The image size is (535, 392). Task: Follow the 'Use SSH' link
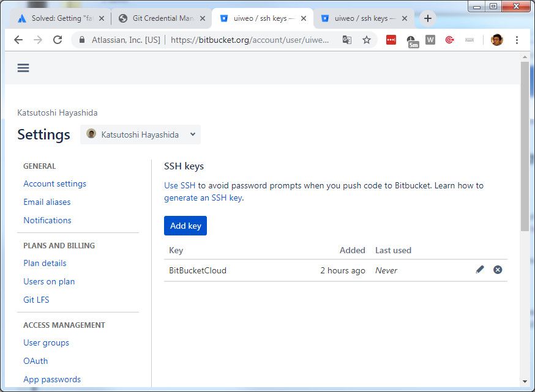click(180, 185)
